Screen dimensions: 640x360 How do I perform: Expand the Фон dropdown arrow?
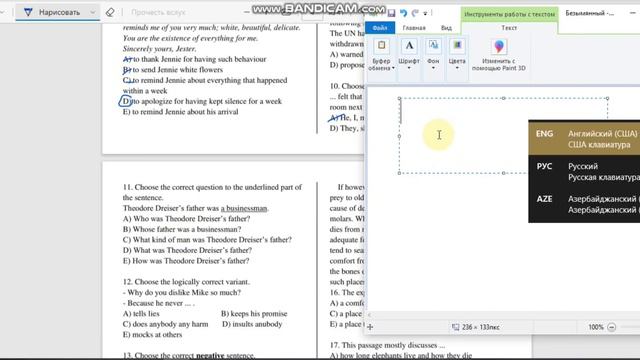pos(433,68)
